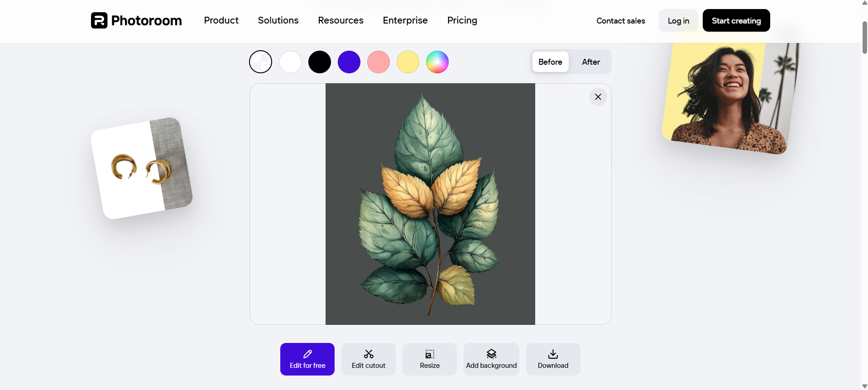Open the Enterprise page
The image size is (868, 390).
405,20
